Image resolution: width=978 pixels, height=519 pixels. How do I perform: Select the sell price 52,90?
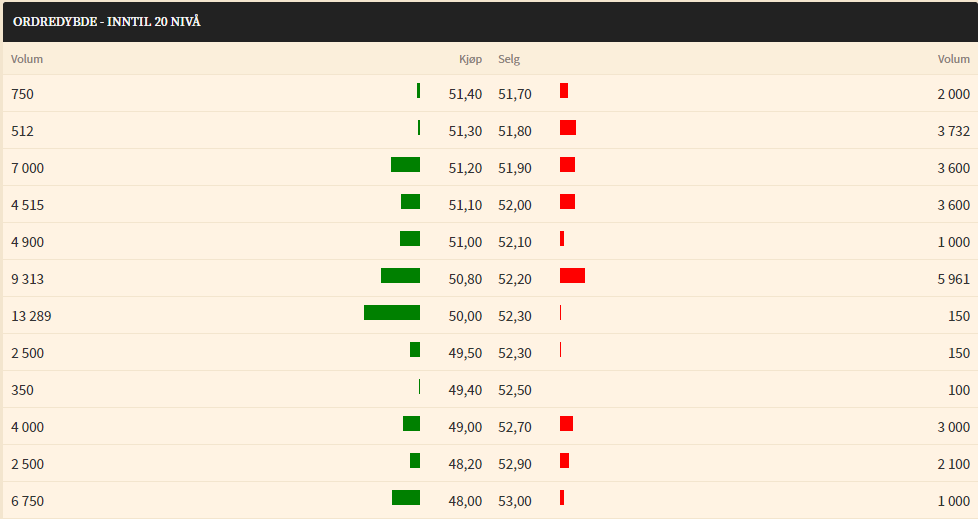click(x=515, y=464)
